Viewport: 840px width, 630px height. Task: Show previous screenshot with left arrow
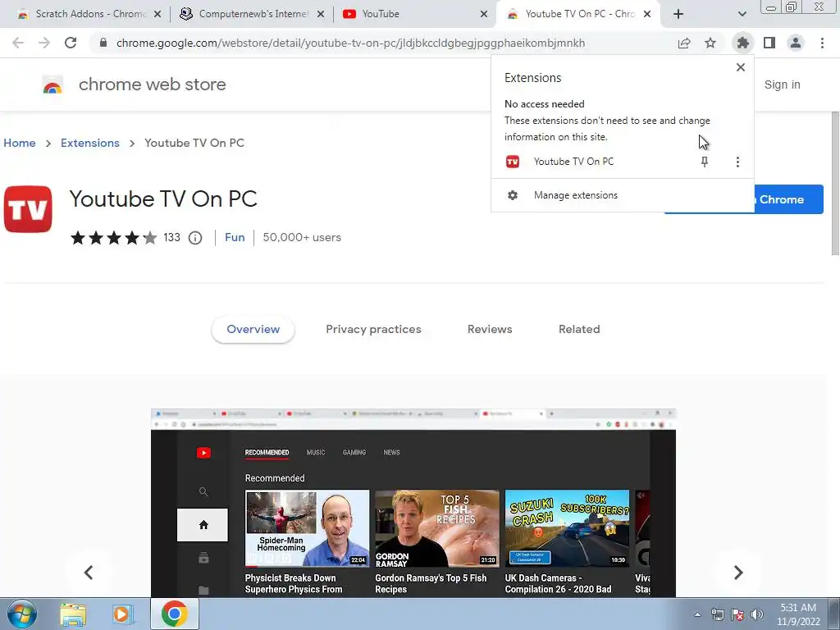[89, 573]
